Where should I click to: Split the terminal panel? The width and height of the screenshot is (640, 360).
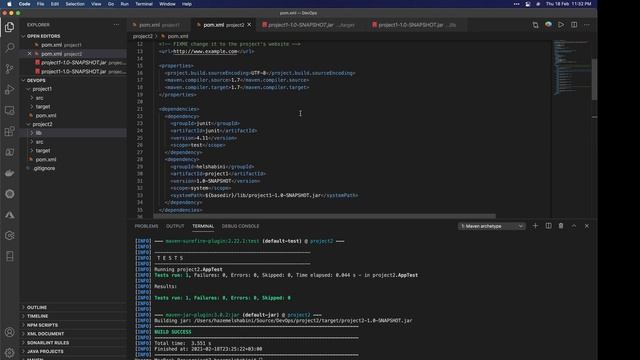[x=548, y=226]
